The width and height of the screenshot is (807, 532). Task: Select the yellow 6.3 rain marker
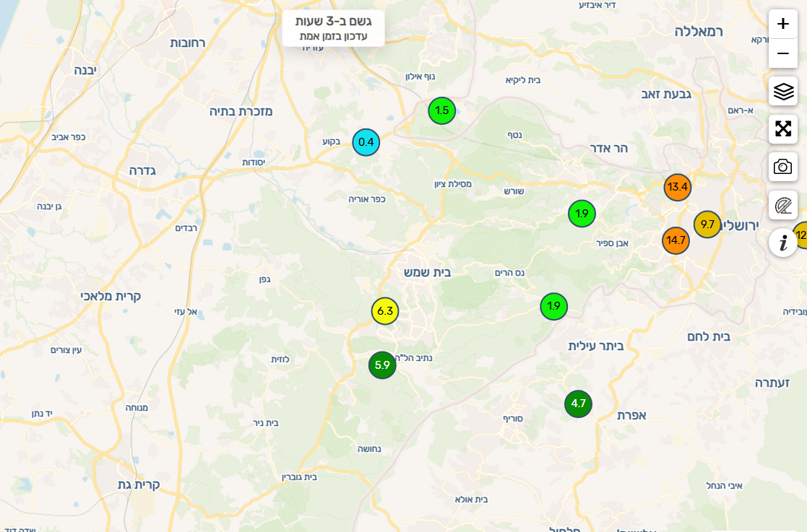point(385,311)
